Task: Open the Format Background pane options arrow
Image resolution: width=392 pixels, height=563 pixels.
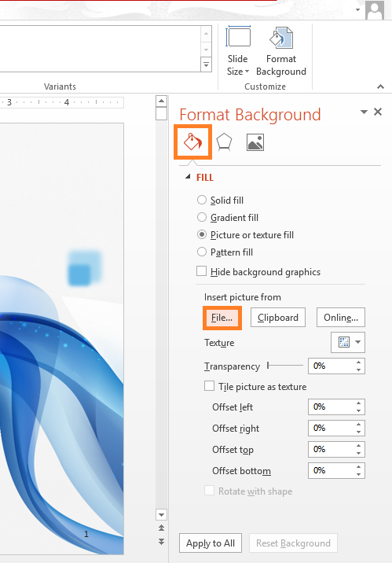Action: (x=364, y=112)
